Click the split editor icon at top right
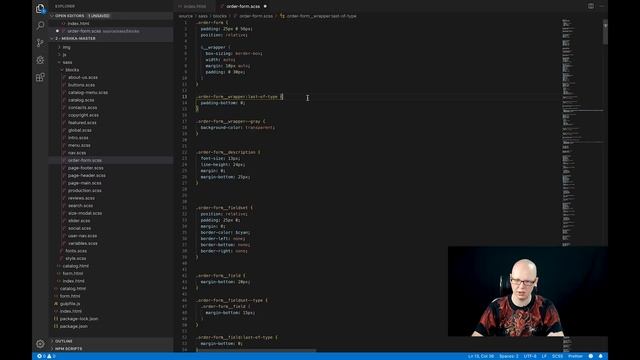640x360 pixels. coord(591,6)
